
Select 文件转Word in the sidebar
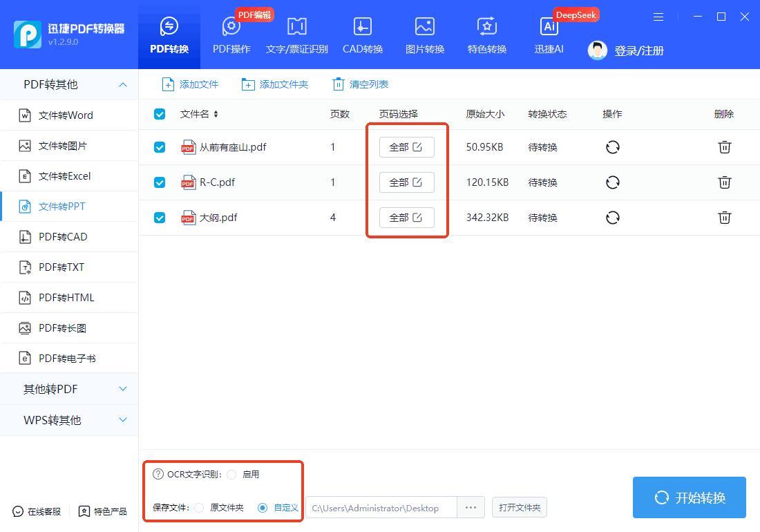pos(65,115)
